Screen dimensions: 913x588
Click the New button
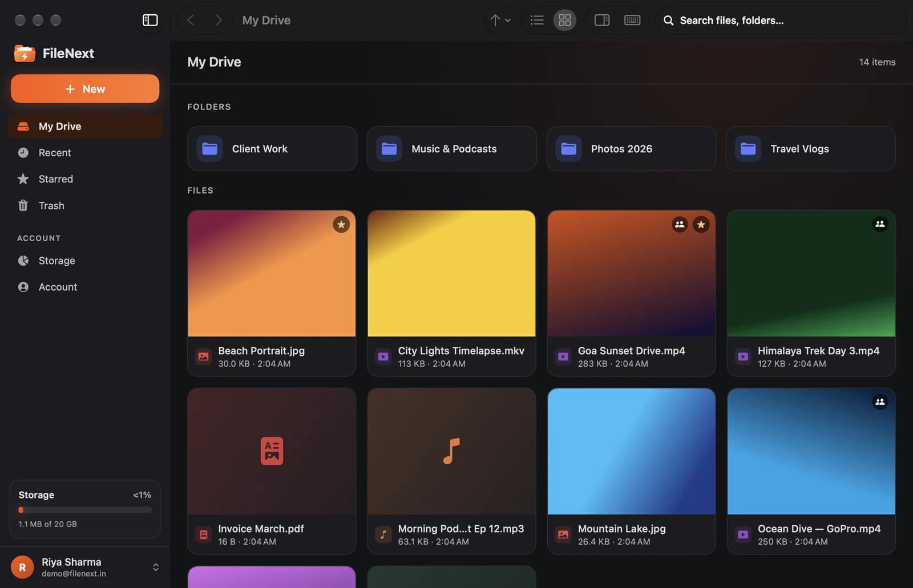click(x=85, y=88)
